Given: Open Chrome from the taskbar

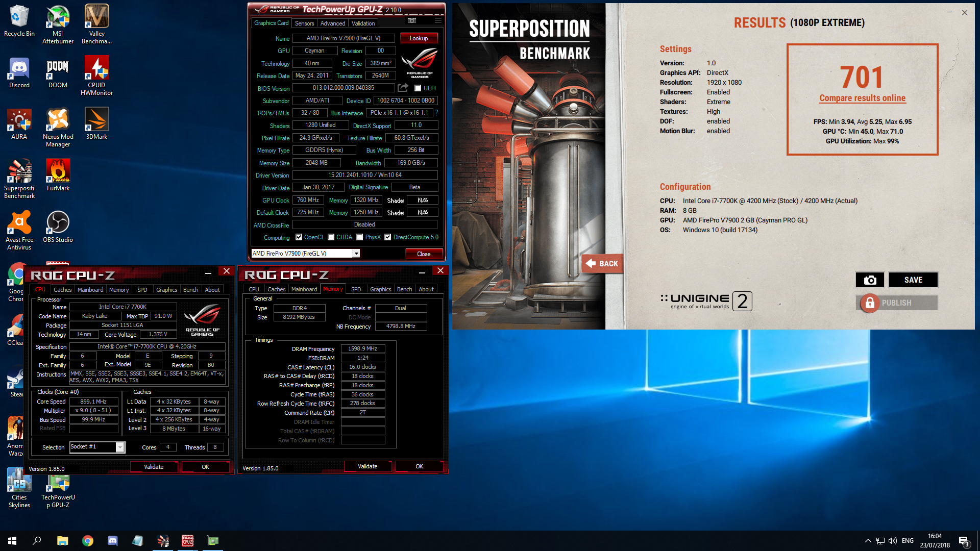Looking at the screenshot, I should click(x=87, y=541).
